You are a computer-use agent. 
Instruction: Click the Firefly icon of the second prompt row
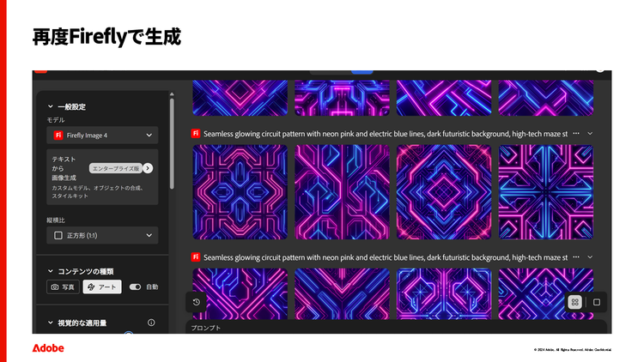pyautogui.click(x=196, y=257)
